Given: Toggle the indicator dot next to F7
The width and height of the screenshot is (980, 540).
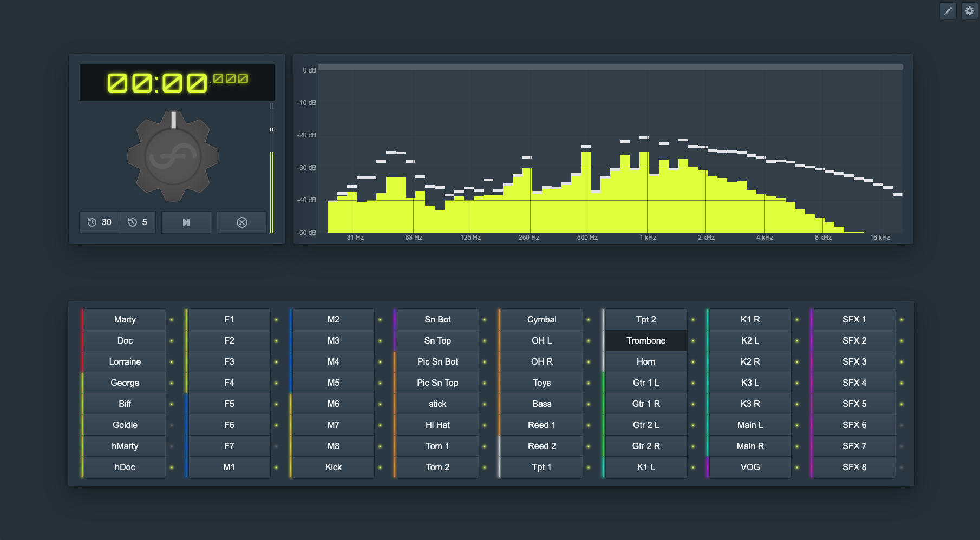Looking at the screenshot, I should 276,446.
